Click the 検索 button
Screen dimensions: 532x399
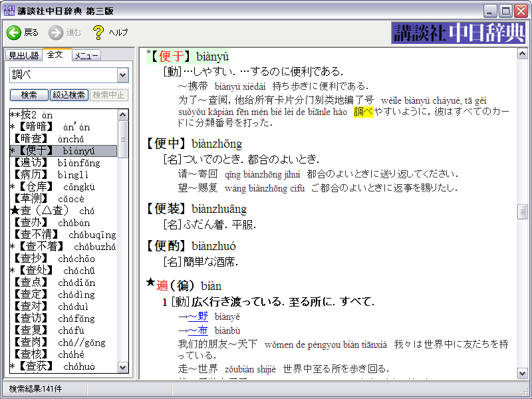(x=29, y=95)
